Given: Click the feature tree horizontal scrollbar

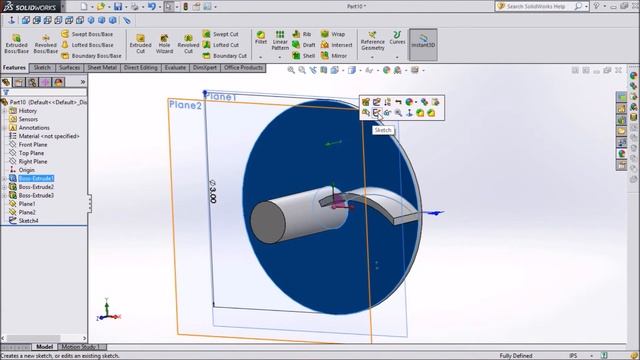Looking at the screenshot, I should [x=44, y=338].
